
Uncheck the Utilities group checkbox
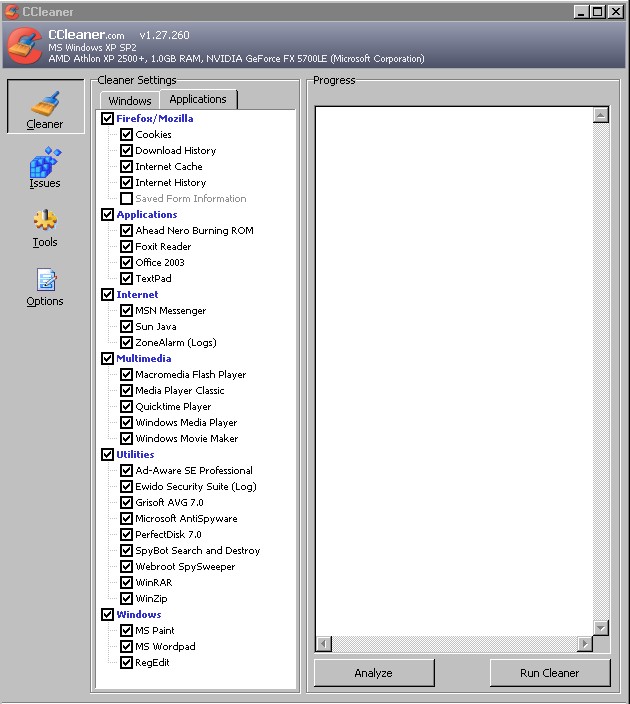tap(107, 454)
